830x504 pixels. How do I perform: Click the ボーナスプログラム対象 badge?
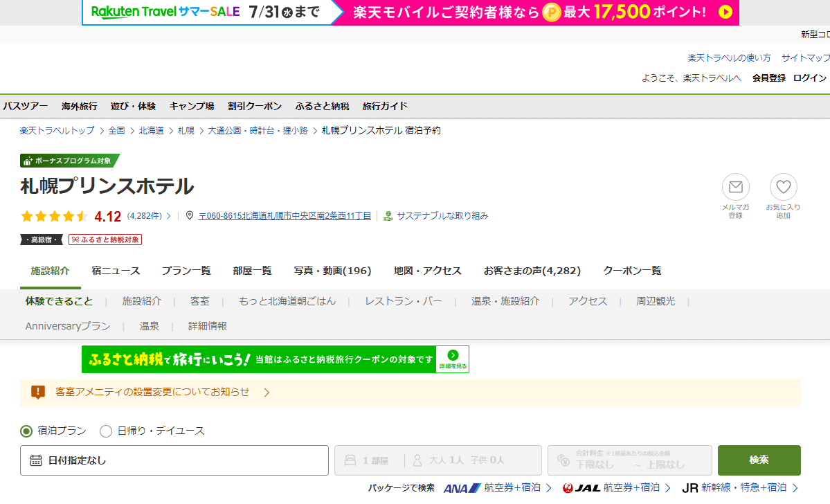point(70,161)
